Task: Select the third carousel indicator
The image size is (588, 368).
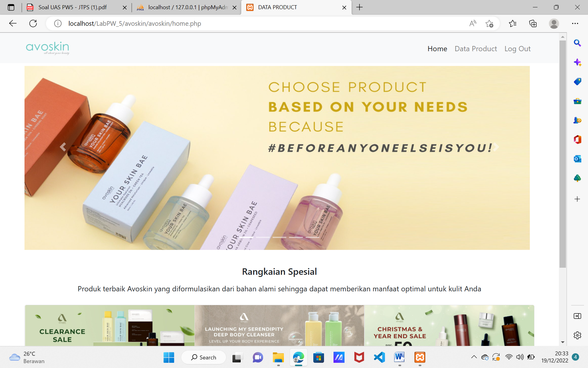Action: 279,237
